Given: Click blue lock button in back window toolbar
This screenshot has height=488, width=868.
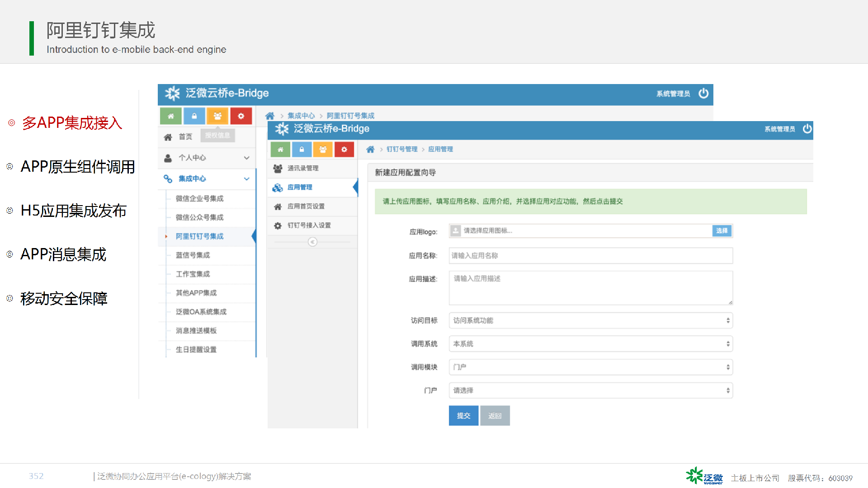Looking at the screenshot, I should pos(194,116).
